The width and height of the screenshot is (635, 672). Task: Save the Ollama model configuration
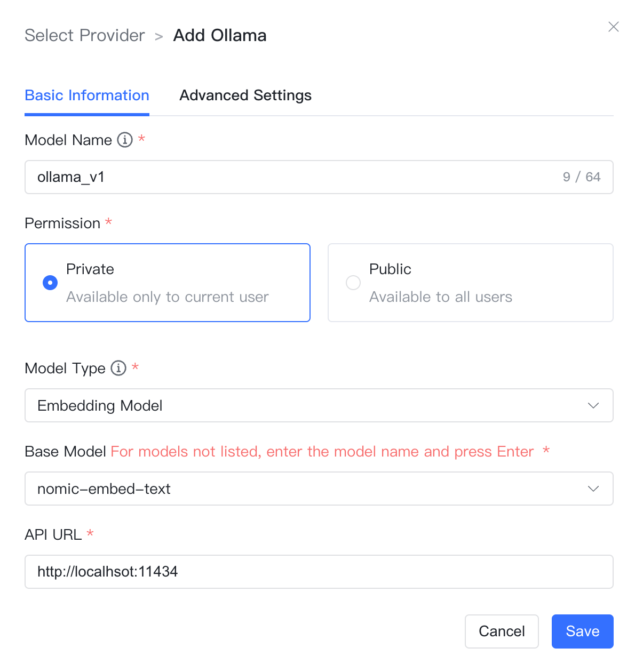pyautogui.click(x=583, y=631)
